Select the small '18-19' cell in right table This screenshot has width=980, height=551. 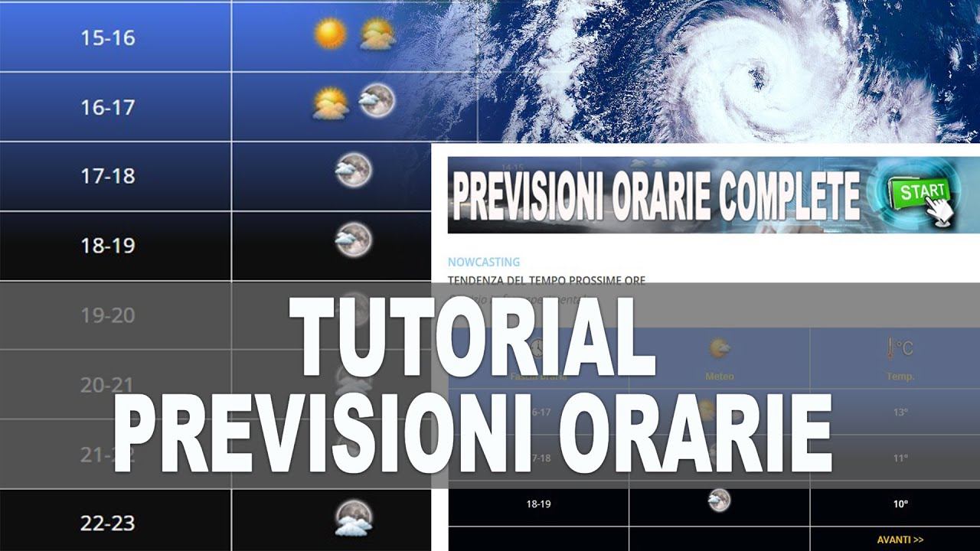(x=538, y=504)
